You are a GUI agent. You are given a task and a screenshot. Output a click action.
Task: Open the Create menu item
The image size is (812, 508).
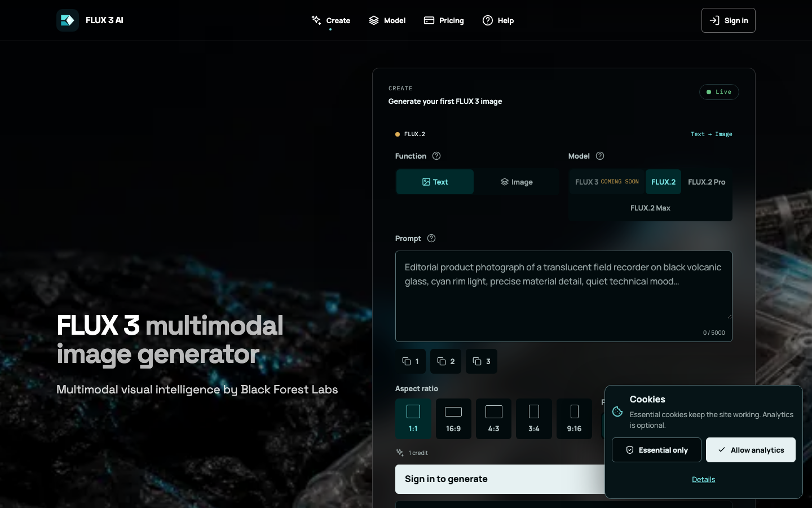click(x=331, y=20)
